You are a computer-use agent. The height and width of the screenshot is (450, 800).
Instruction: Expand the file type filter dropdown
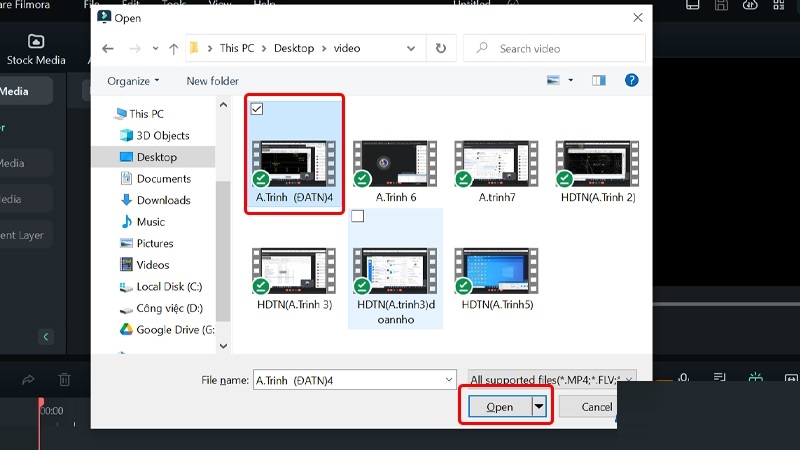point(551,380)
